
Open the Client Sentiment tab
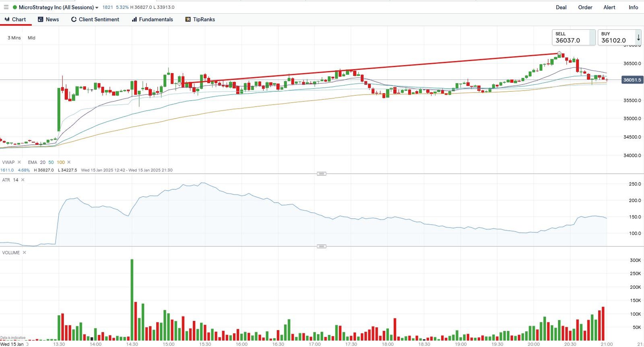pyautogui.click(x=95, y=19)
